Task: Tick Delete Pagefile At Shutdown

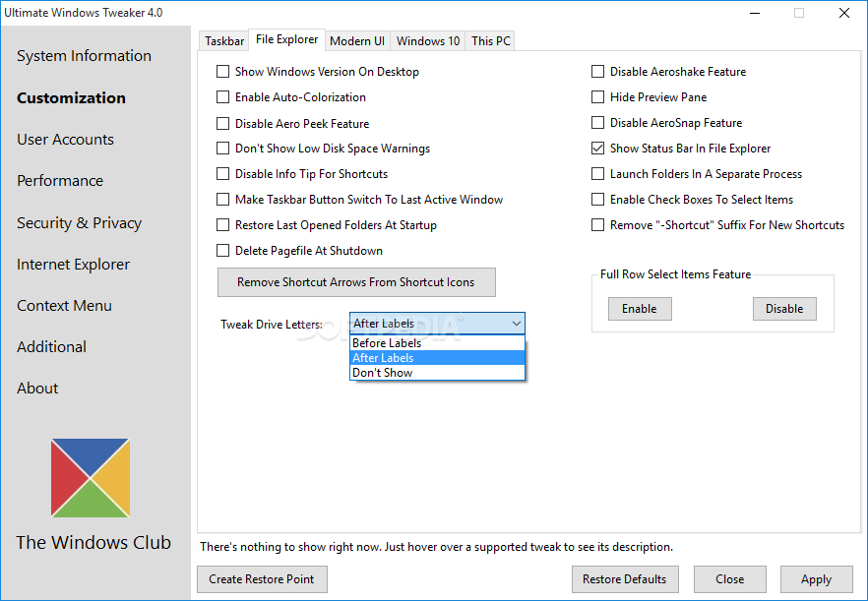Action: pos(222,251)
